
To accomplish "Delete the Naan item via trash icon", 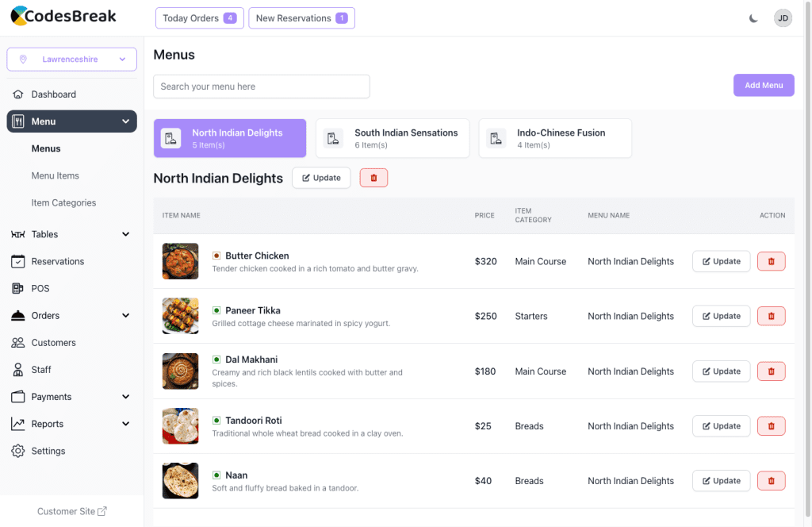I will pos(771,481).
